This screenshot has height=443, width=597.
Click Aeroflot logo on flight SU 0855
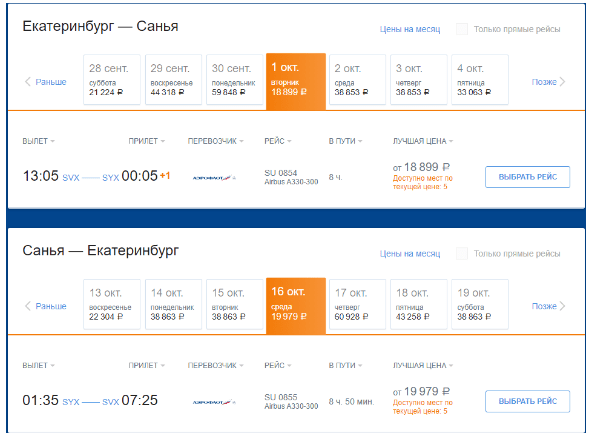(214, 402)
